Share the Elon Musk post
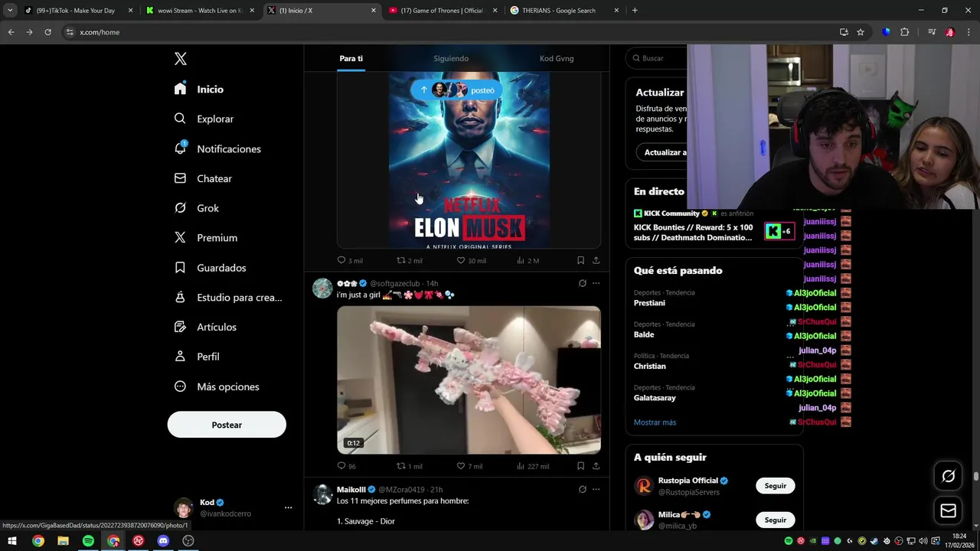This screenshot has height=551, width=980. (596, 260)
